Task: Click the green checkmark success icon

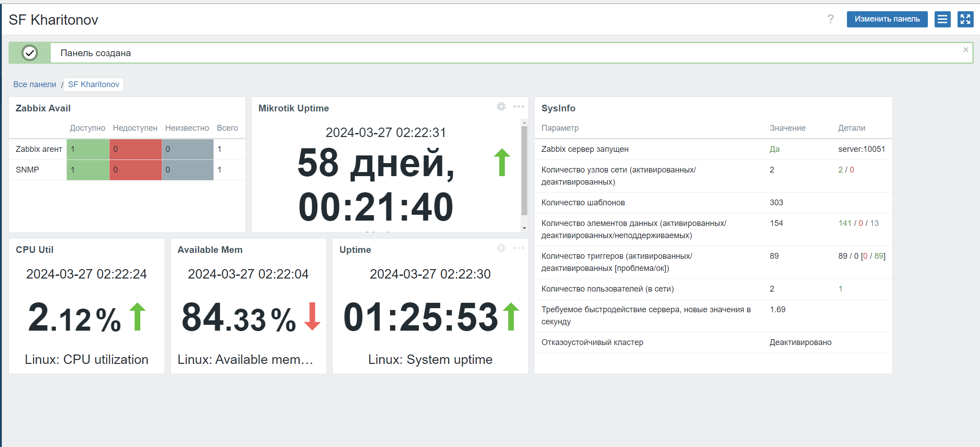Action: point(30,53)
